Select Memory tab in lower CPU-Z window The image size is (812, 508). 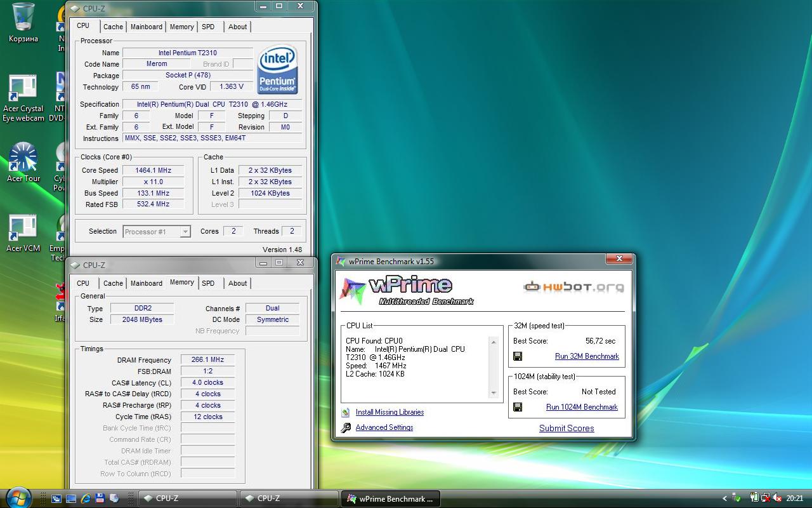(182, 282)
